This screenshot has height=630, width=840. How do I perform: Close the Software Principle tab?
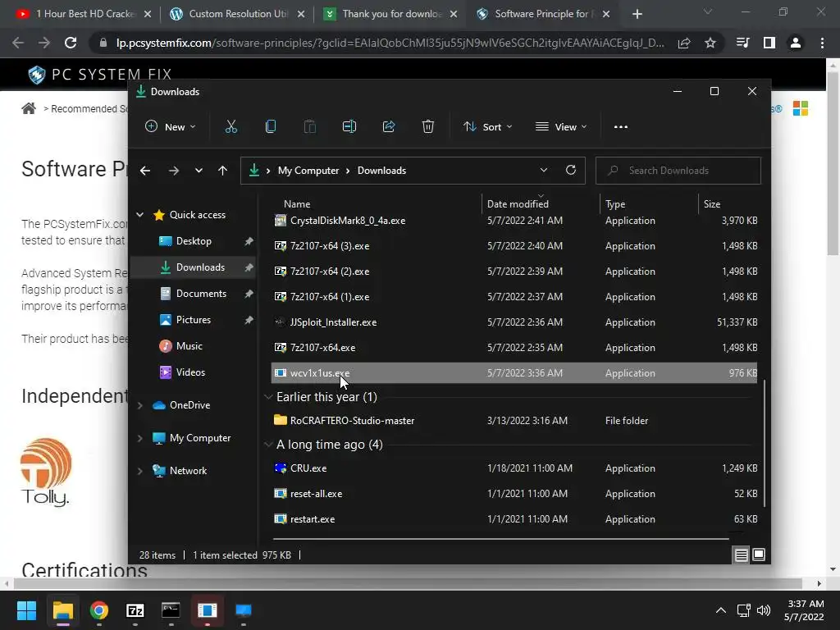606,14
